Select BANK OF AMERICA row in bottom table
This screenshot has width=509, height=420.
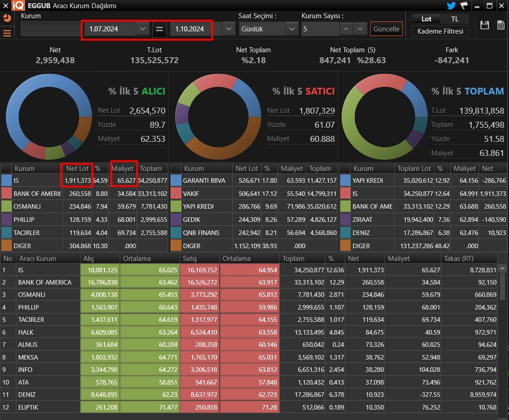[249, 282]
